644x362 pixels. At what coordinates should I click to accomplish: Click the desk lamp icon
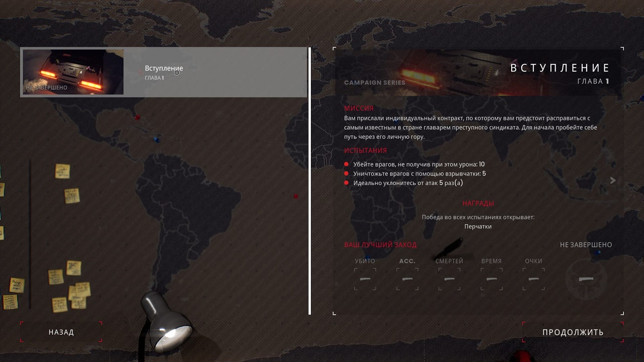pos(167,321)
